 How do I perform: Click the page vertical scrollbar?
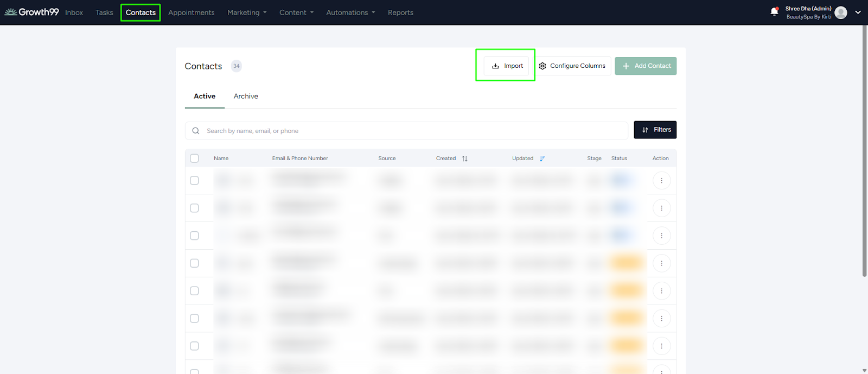(x=864, y=152)
